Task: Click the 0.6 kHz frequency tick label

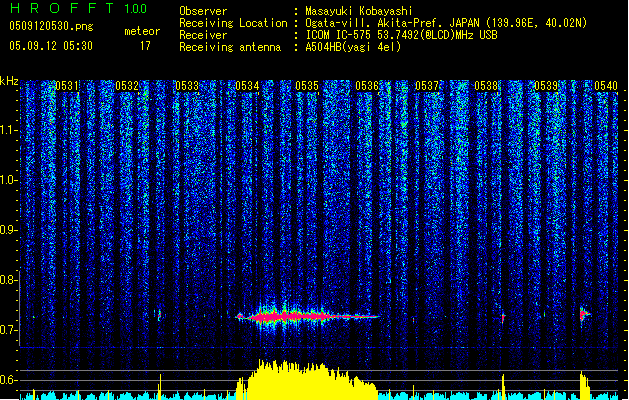Action: pyautogui.click(x=9, y=380)
